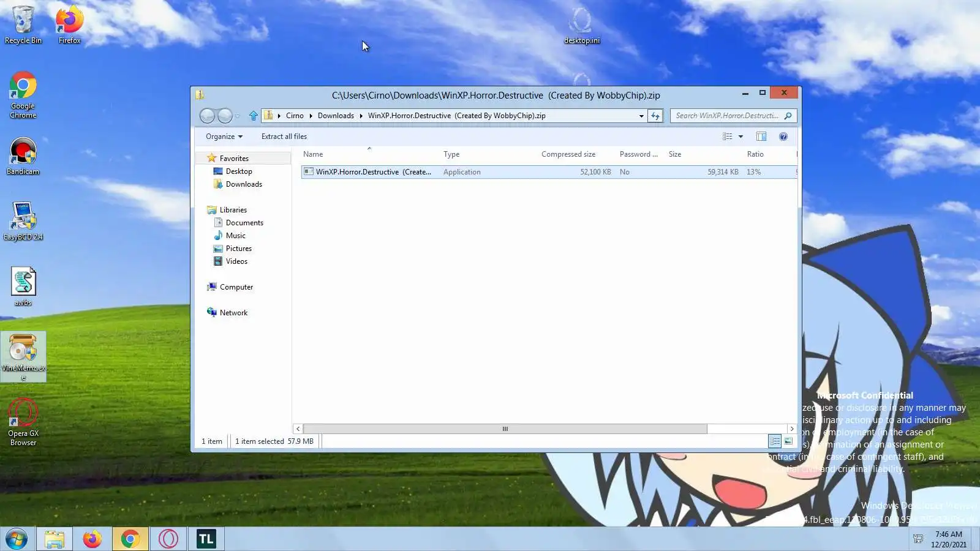Image resolution: width=980 pixels, height=551 pixels.
Task: Open Opera from the taskbar
Action: [168, 539]
